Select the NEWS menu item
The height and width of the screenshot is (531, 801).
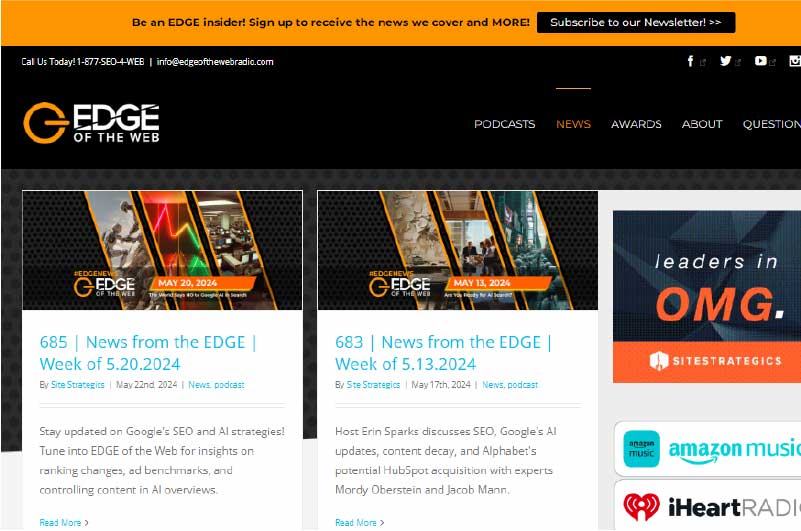[x=573, y=124]
